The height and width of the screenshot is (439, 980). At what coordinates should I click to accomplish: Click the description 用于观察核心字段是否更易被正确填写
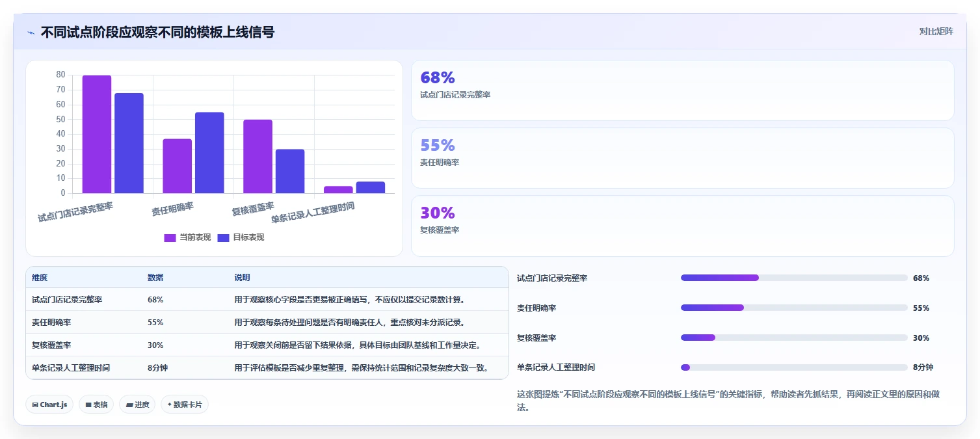point(349,300)
